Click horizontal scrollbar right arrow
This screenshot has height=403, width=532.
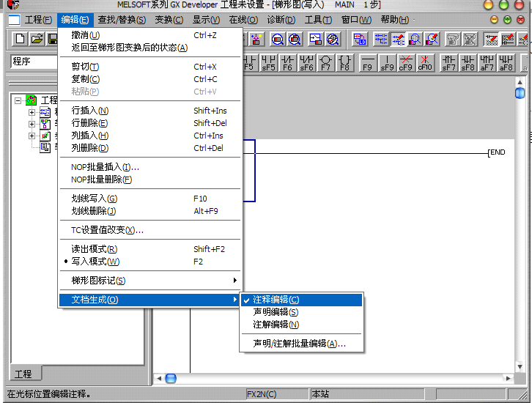(x=508, y=378)
